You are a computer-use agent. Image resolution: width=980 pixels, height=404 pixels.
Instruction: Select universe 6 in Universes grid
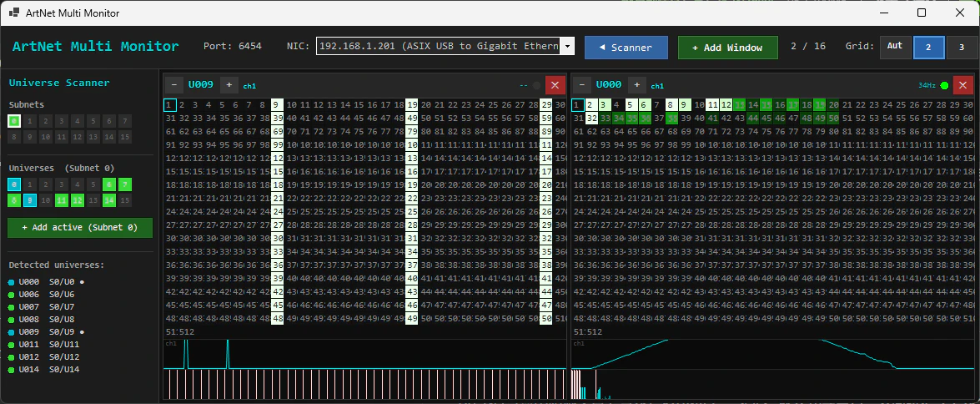[x=109, y=184]
